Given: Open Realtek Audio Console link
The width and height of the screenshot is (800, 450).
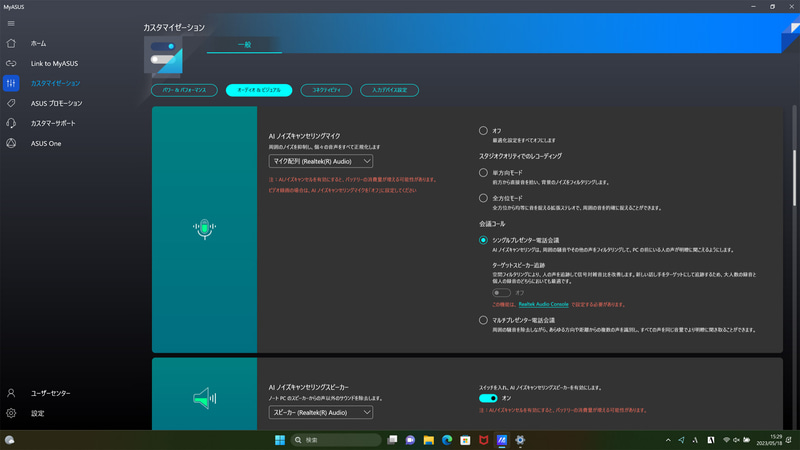Looking at the screenshot, I should [543, 304].
